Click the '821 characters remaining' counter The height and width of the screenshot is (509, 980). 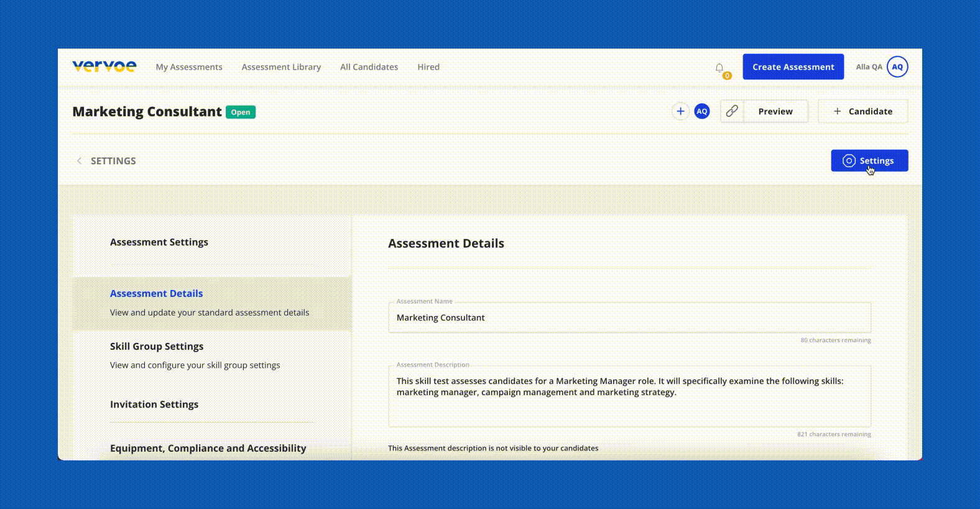click(x=834, y=434)
